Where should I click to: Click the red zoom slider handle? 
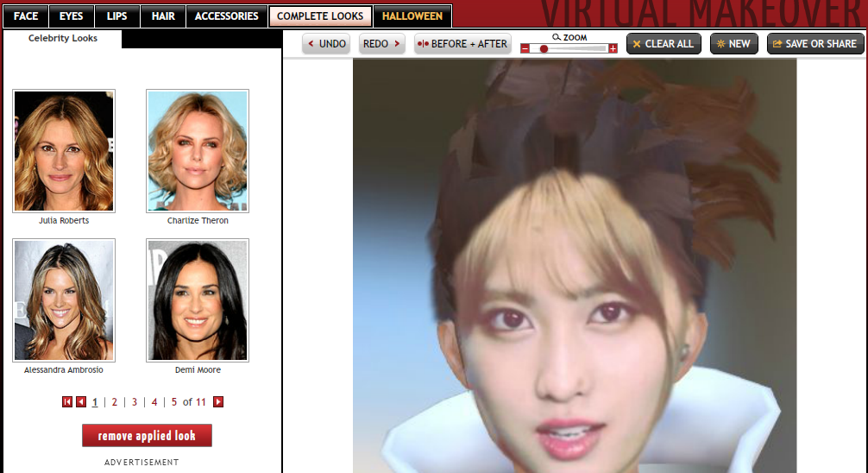[544, 48]
